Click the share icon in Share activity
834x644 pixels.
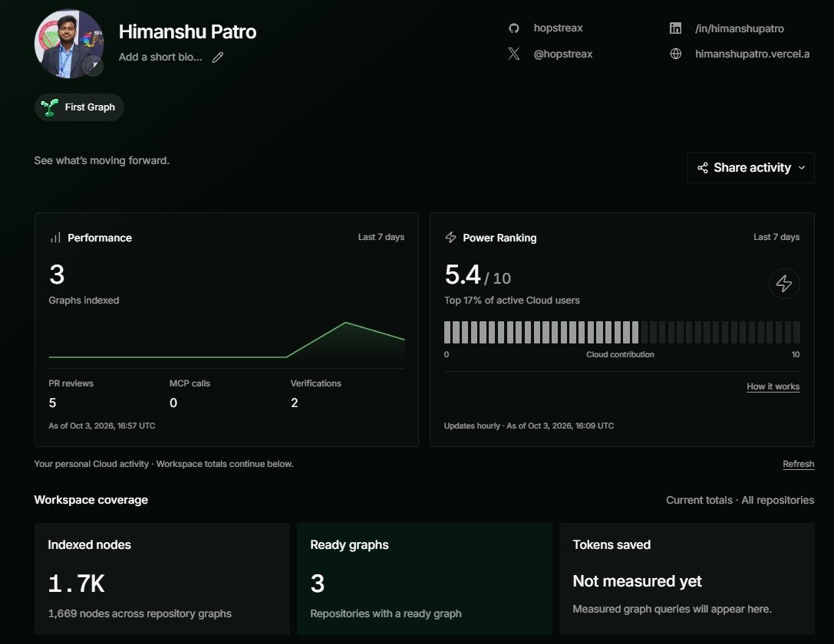click(x=703, y=168)
